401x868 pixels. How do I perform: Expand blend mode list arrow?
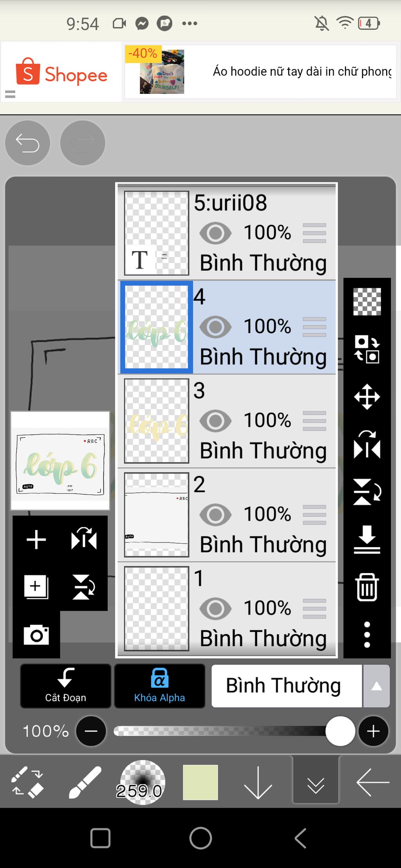point(376,686)
